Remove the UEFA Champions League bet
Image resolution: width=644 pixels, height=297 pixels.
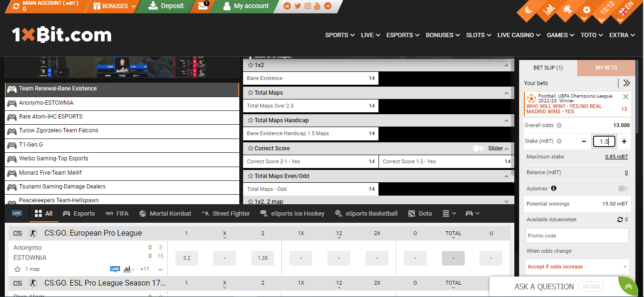point(625,97)
